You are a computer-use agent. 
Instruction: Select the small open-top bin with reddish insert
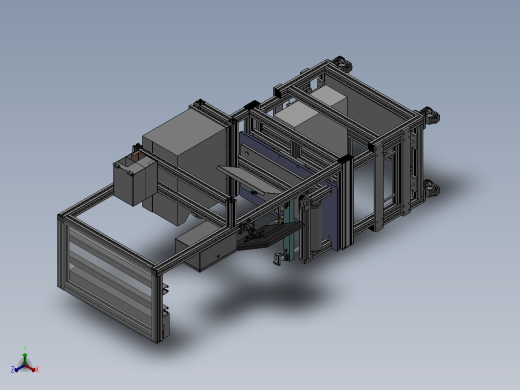134,179
